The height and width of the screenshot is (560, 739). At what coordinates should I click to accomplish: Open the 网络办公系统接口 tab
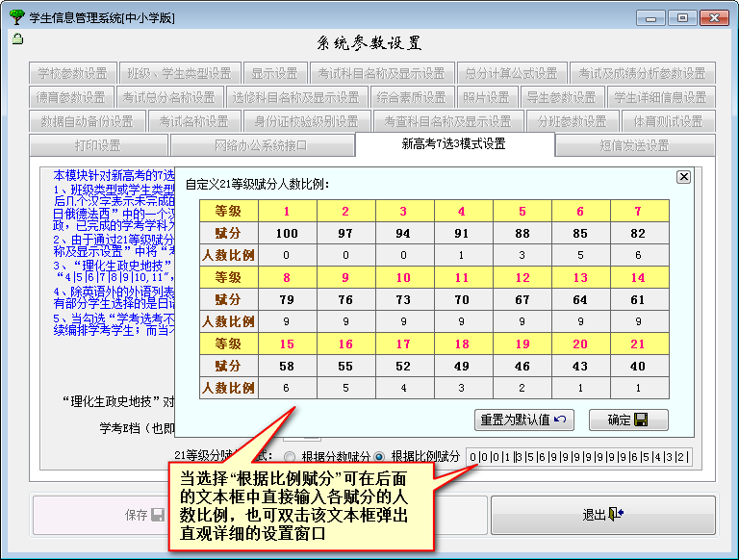261,145
